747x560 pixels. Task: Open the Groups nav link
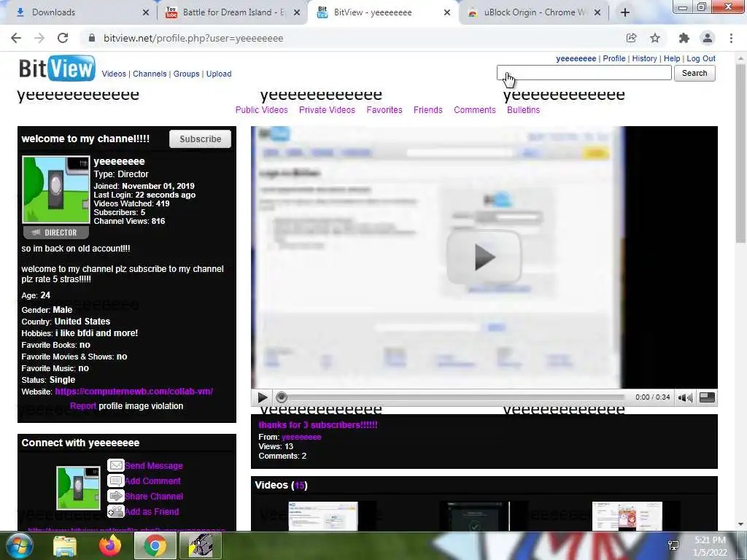coord(186,74)
